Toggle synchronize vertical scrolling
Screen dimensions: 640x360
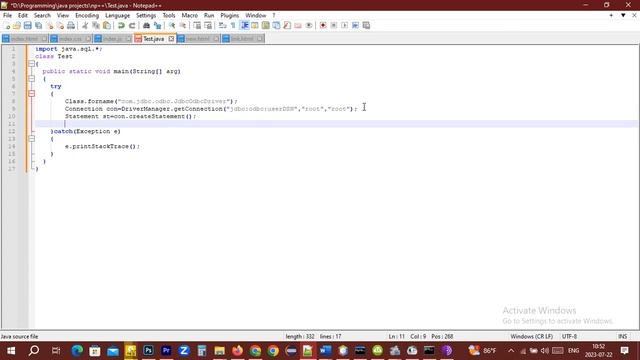[197, 25]
